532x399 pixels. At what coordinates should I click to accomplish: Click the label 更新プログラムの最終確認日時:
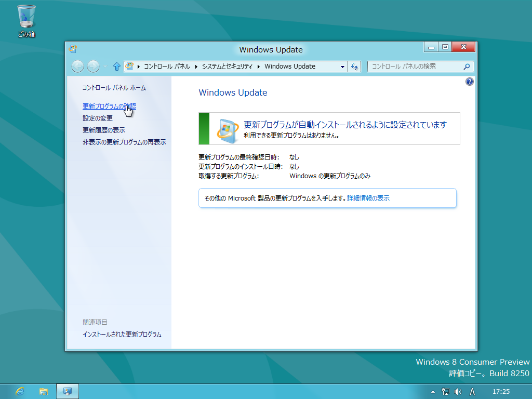[x=239, y=157]
